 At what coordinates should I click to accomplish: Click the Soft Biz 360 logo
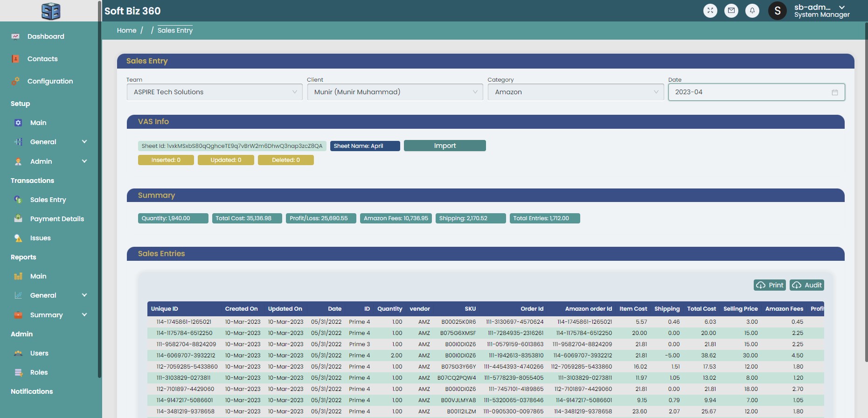pos(50,11)
